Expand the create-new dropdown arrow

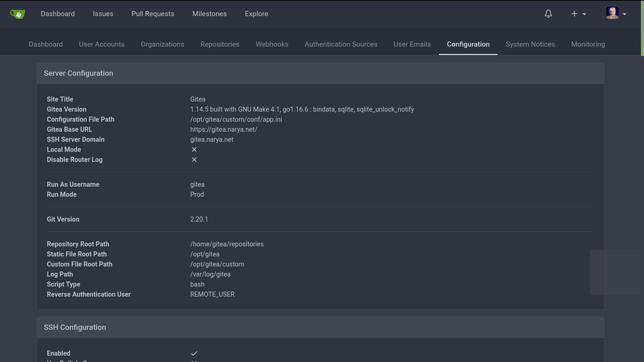tap(584, 14)
